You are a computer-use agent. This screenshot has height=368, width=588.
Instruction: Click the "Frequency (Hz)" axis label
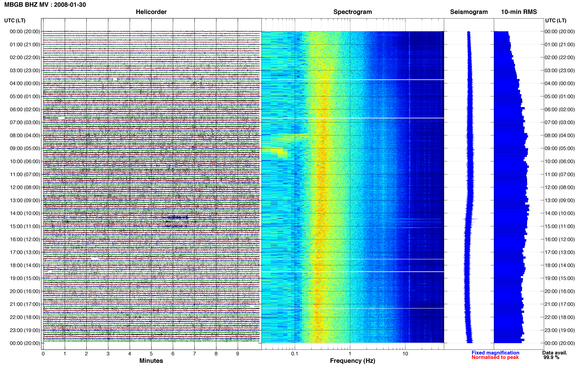352,361
